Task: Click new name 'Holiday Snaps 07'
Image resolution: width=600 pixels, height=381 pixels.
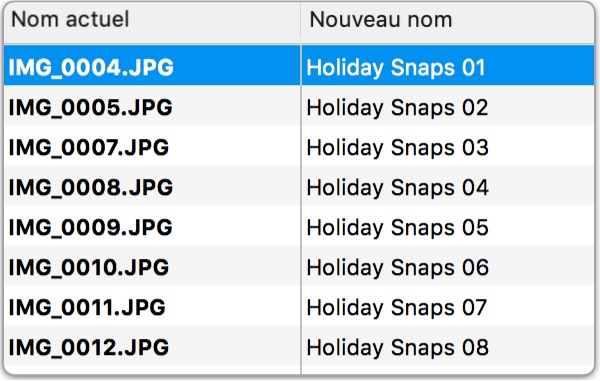Action: click(x=397, y=308)
